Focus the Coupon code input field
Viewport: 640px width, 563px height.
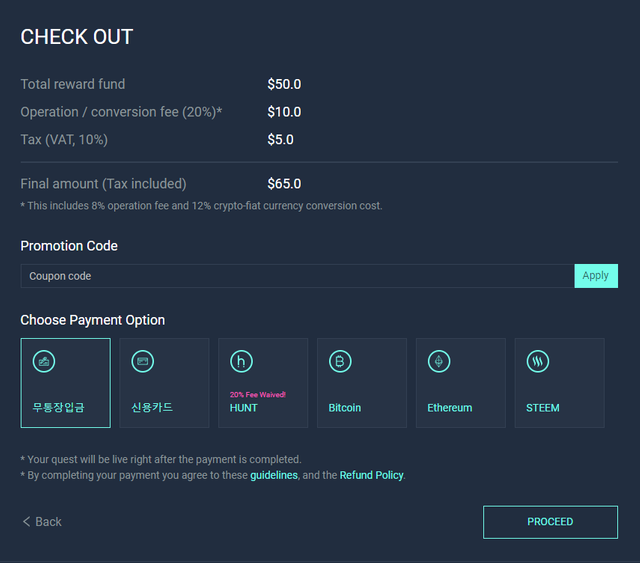click(x=298, y=276)
